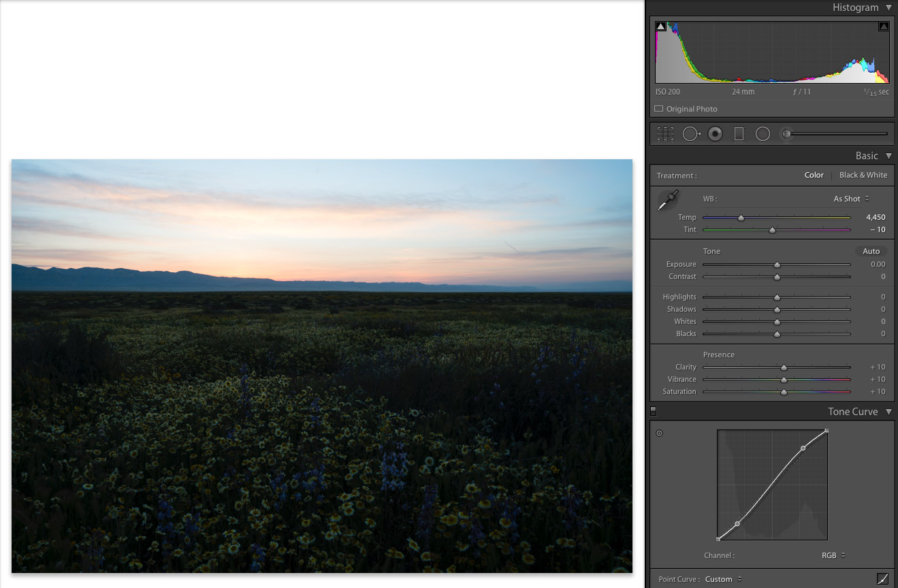Activate the Tone Curve targeted adjustment tool
Viewport: 898px width, 588px height.
(x=659, y=434)
